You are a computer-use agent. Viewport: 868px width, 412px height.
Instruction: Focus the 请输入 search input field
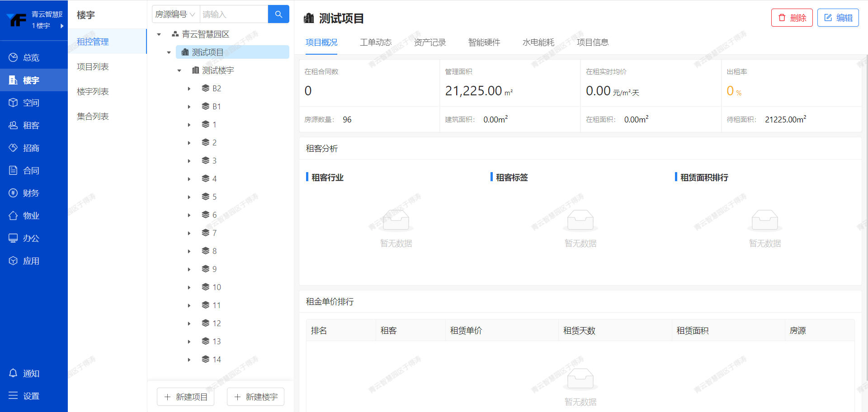coord(233,14)
